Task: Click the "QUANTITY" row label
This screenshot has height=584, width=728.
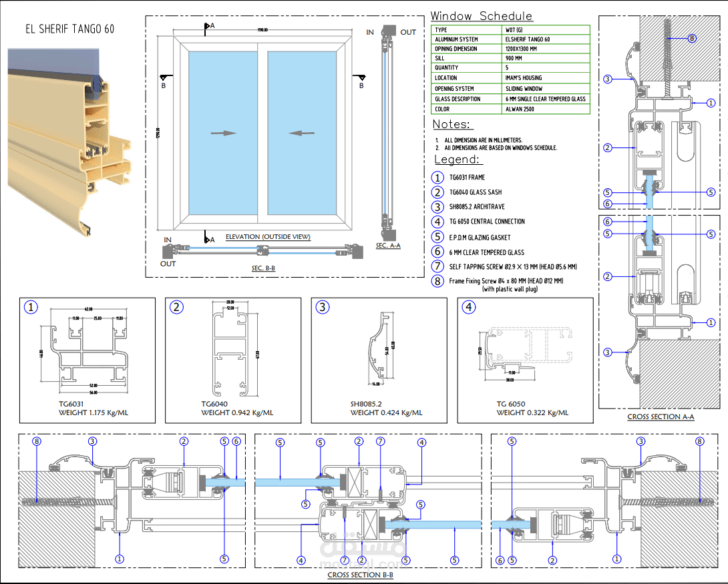Action: pos(446,67)
